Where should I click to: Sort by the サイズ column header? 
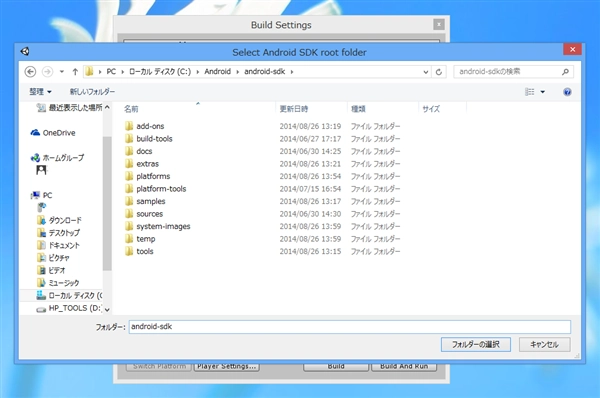point(431,109)
